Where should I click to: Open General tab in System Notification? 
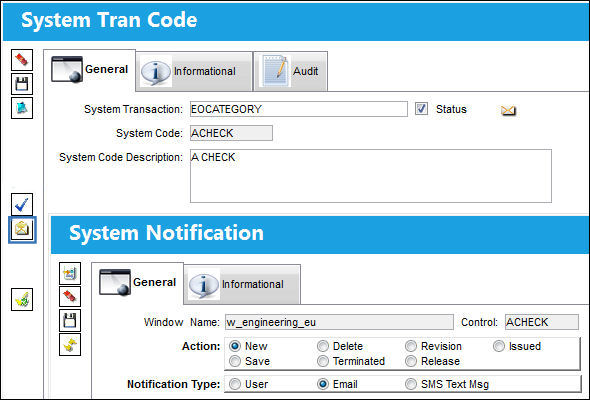(138, 283)
